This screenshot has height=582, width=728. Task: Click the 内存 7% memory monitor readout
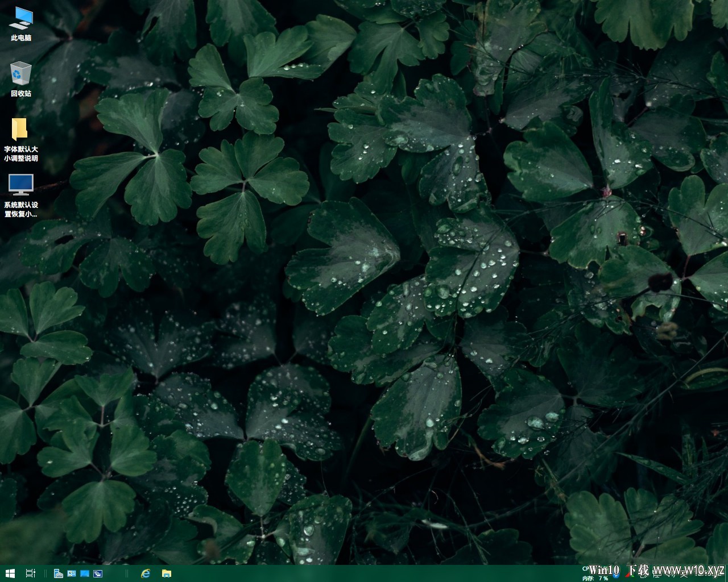[x=595, y=578]
